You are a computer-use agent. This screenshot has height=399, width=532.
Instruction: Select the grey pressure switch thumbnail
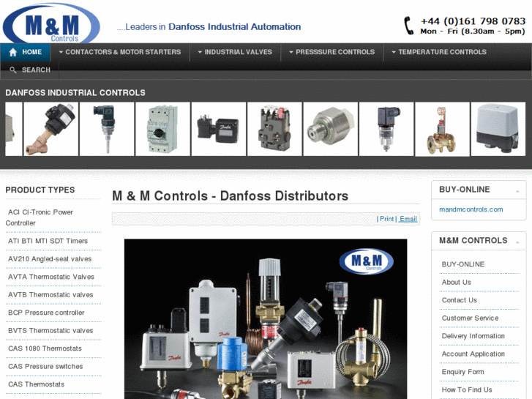click(498, 129)
